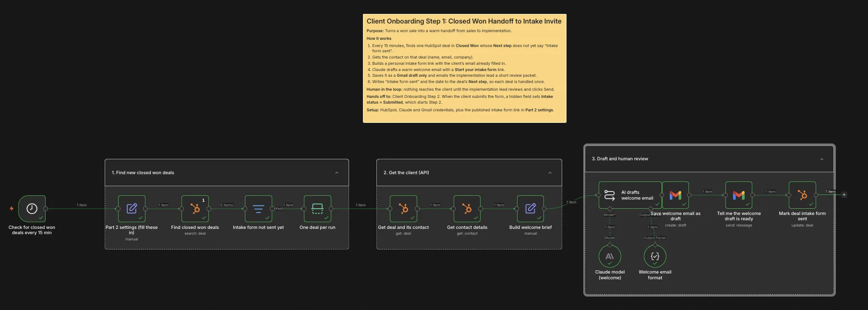Open the Save welcome email as draft Gmail node
Viewport: 868px width, 310px height.
[x=675, y=195]
